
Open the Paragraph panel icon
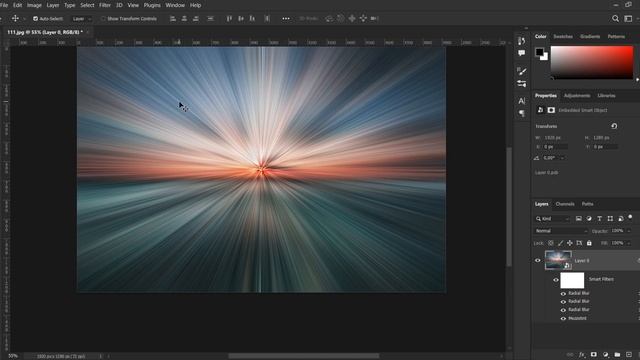point(521,113)
